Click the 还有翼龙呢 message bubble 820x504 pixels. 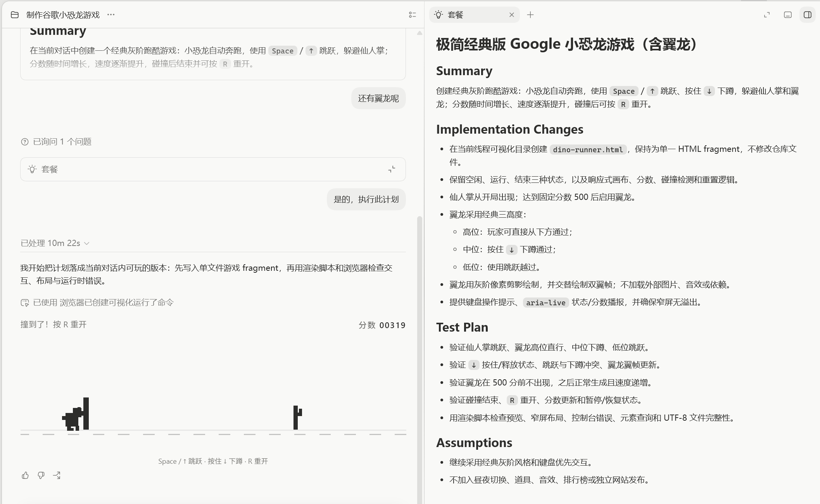coord(378,98)
